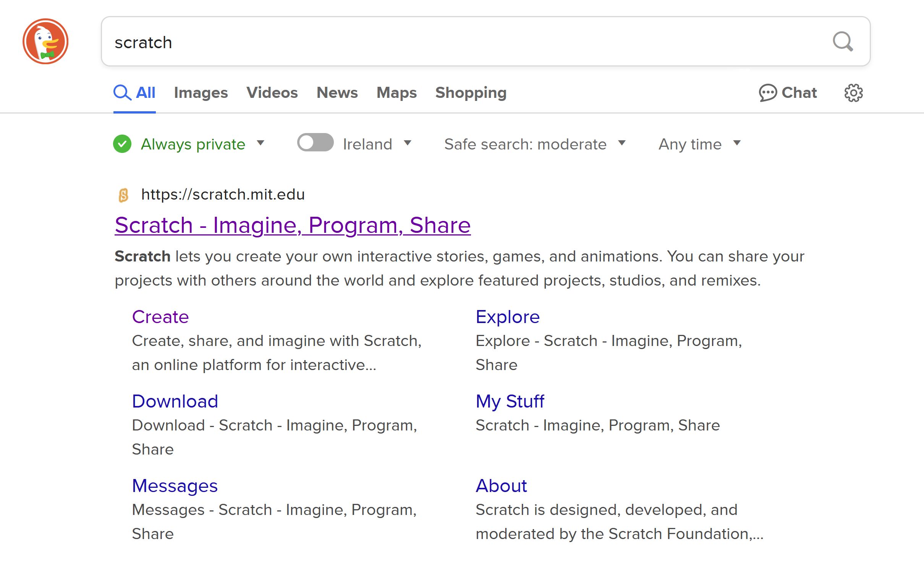Image resolution: width=924 pixels, height=570 pixels.
Task: Toggle the Ireland region switch
Action: (x=315, y=143)
